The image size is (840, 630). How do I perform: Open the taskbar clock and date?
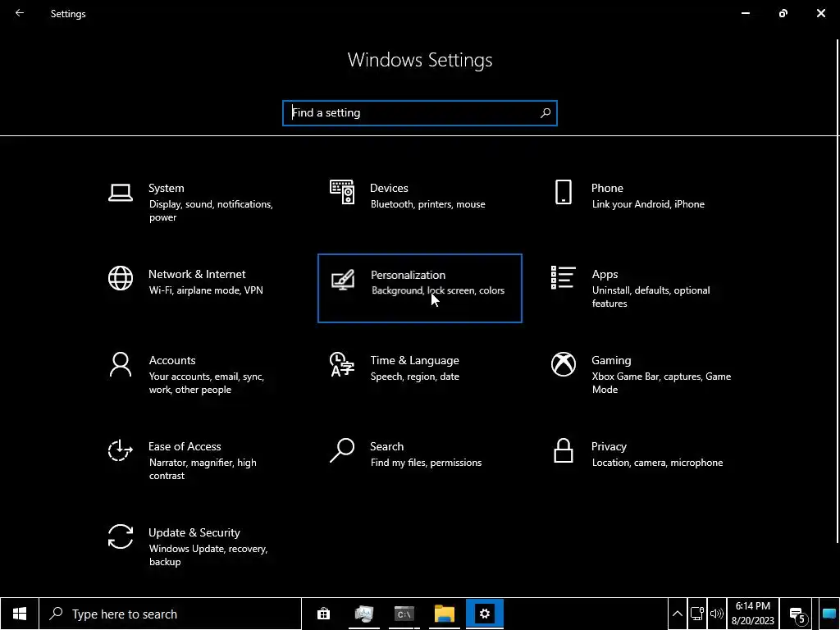tap(753, 614)
